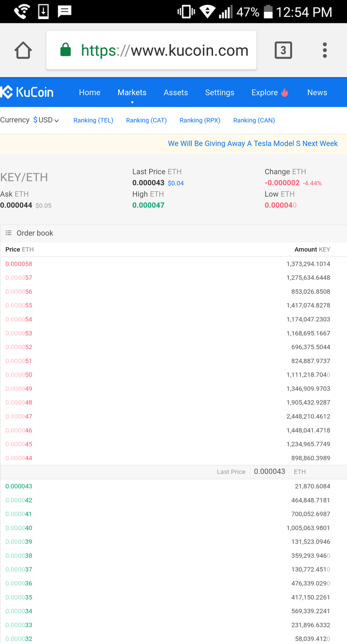Open the browser tab switcher showing 3

(283, 50)
